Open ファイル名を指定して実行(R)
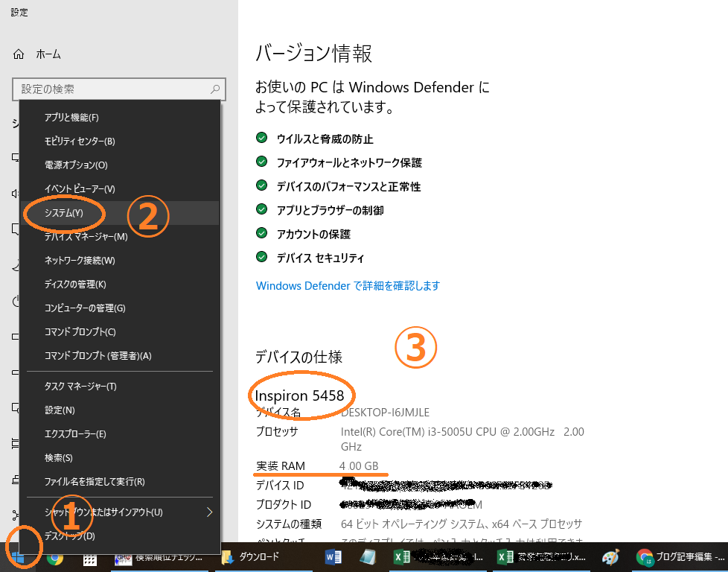Screen dimensions: 728x572 [x=120, y=481]
